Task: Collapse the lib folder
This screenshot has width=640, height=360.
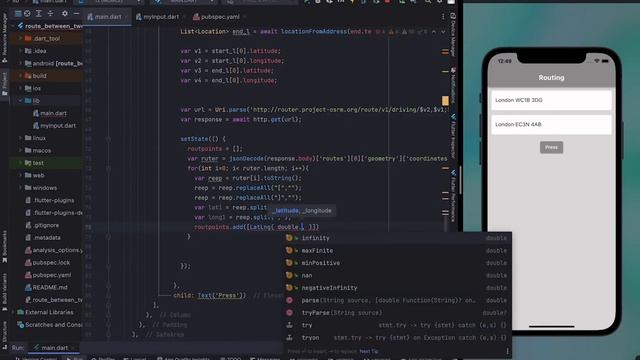Action: pos(20,100)
